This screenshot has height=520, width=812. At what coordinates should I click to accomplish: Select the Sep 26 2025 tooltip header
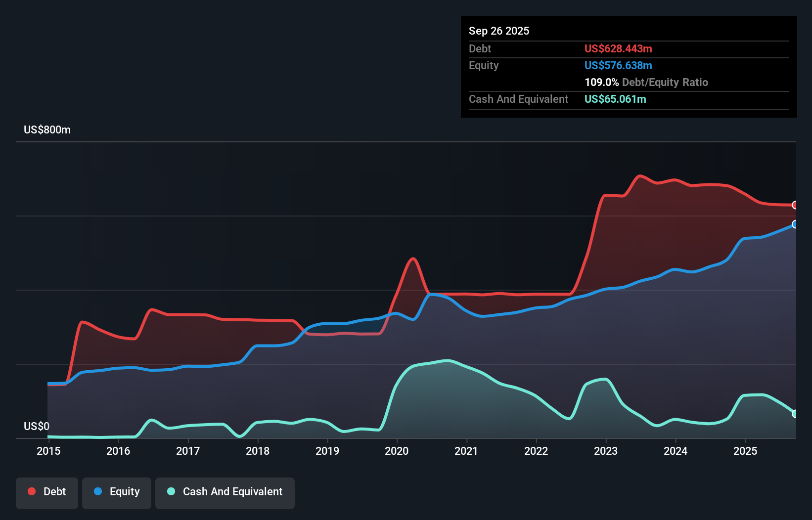click(499, 31)
